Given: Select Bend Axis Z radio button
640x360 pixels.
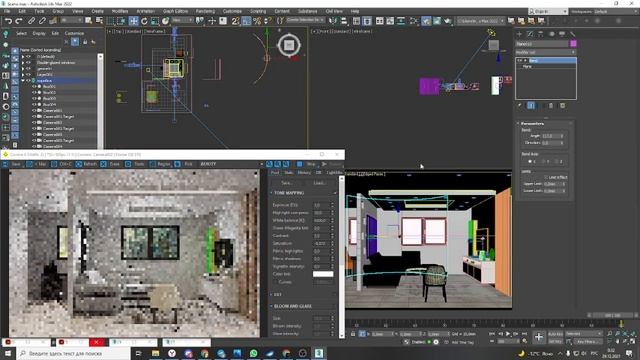Looking at the screenshot, I should click(x=557, y=162).
